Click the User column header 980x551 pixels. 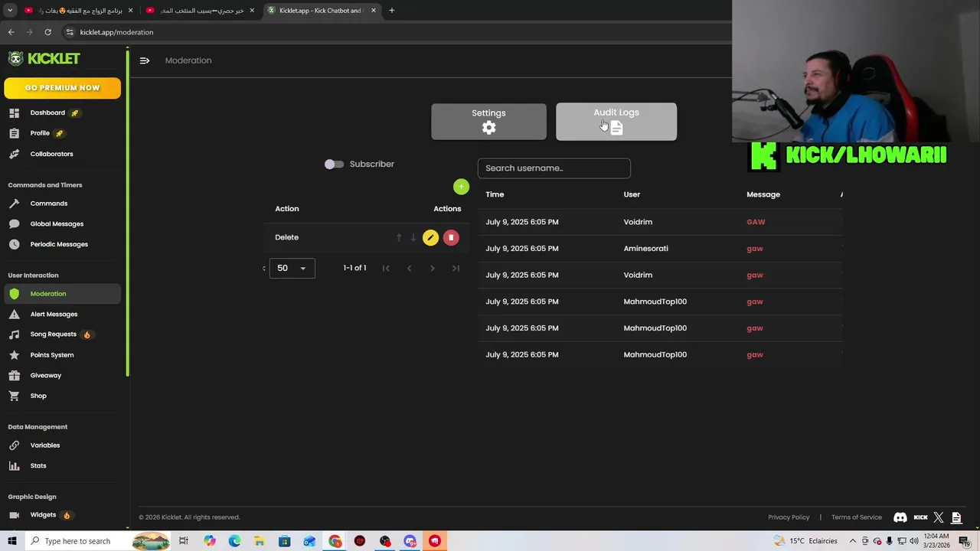pyautogui.click(x=632, y=194)
